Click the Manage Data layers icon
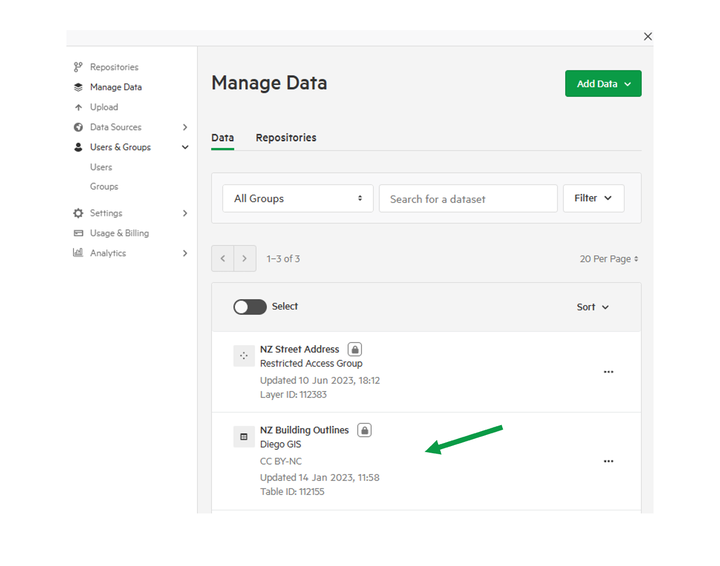Screen dimensions: 720x566 pyautogui.click(x=78, y=87)
